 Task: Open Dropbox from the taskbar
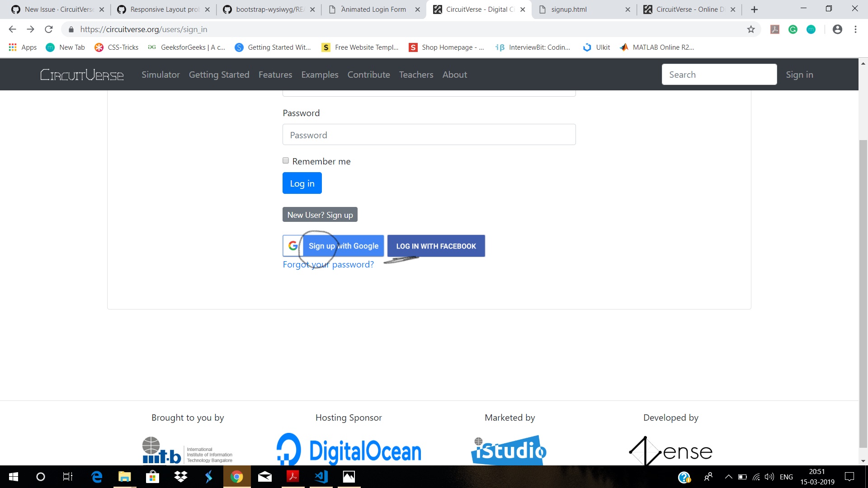[180, 477]
